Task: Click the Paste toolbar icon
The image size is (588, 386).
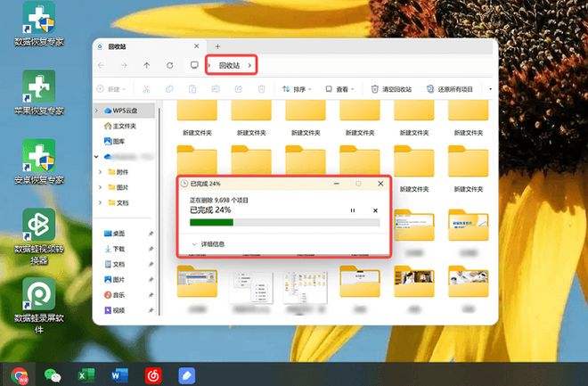Action: pos(192,89)
